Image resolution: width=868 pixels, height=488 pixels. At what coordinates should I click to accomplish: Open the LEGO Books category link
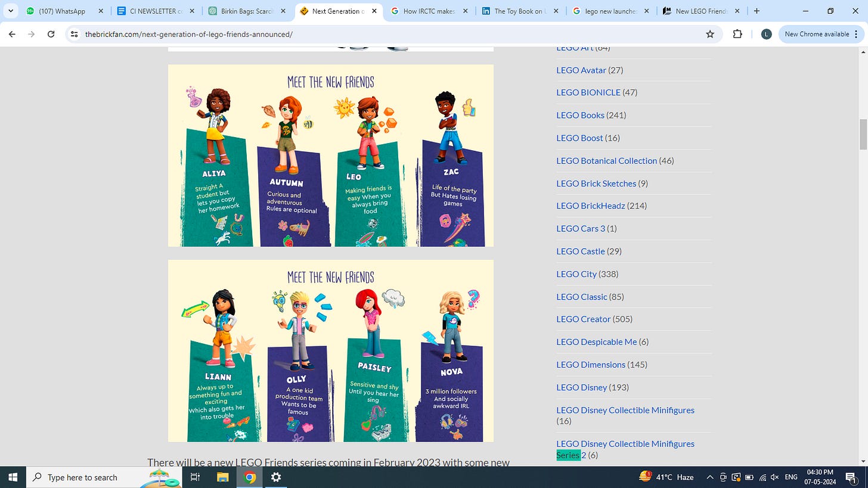pyautogui.click(x=580, y=115)
